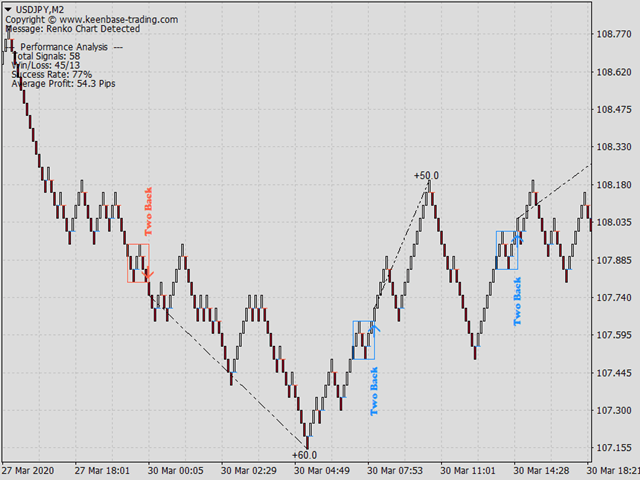Click the 108.770 price axis label
Viewport: 640px width, 480px height.
(614, 34)
